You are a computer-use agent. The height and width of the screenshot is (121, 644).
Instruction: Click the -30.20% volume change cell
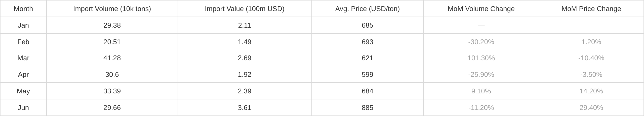[481, 42]
